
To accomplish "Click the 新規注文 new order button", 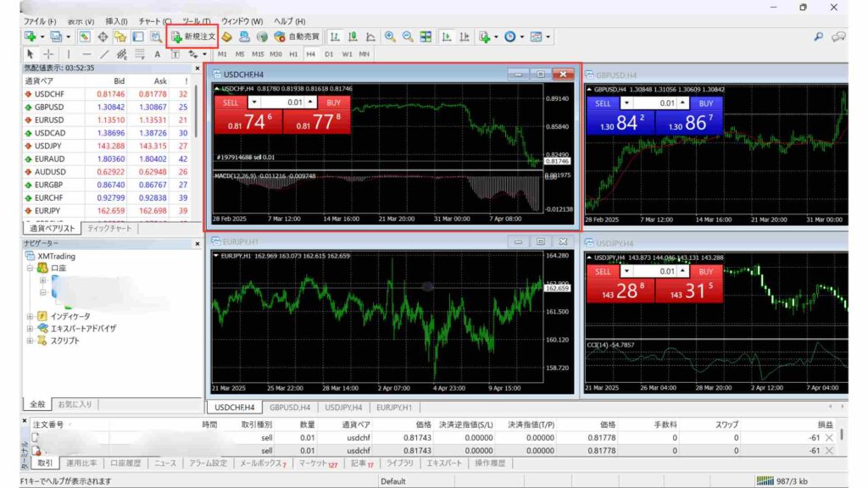I will (x=194, y=36).
